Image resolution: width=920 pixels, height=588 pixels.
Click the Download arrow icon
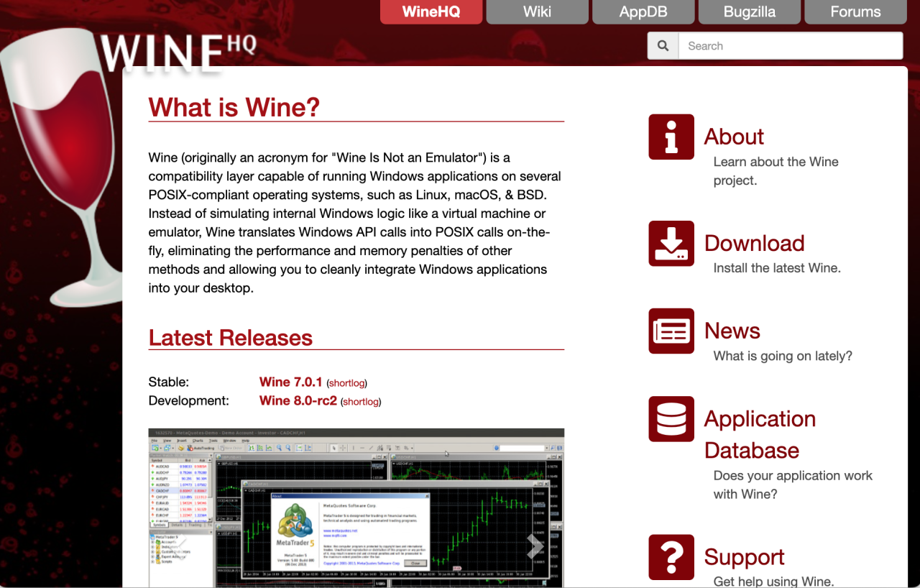point(671,244)
